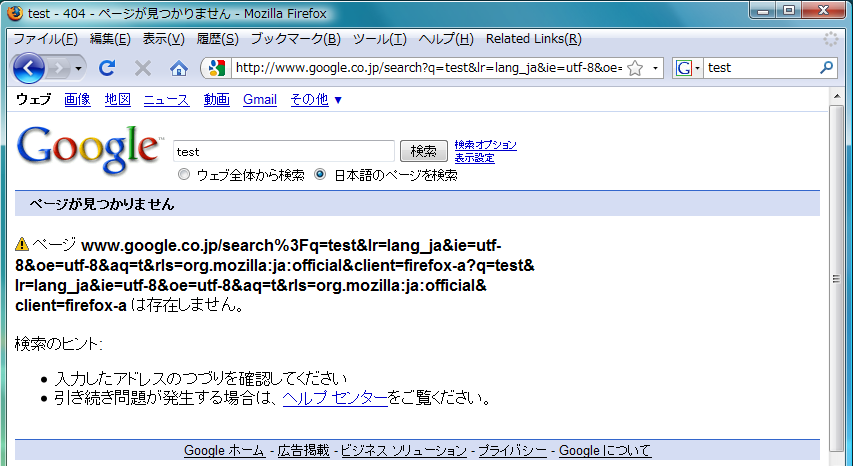Open the 広告掲載 footer link
Image resolution: width=853 pixels, height=466 pixels.
(x=304, y=451)
